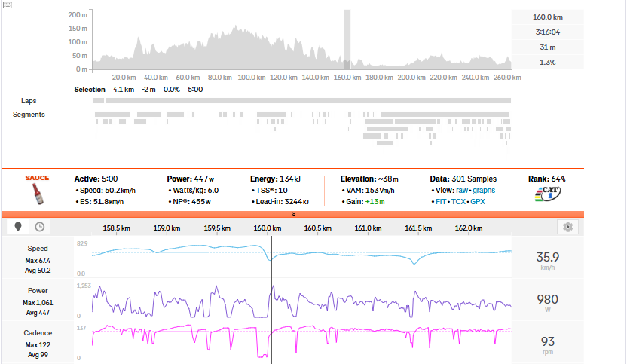Click the selection marker on elevation chart

[x=347, y=41]
